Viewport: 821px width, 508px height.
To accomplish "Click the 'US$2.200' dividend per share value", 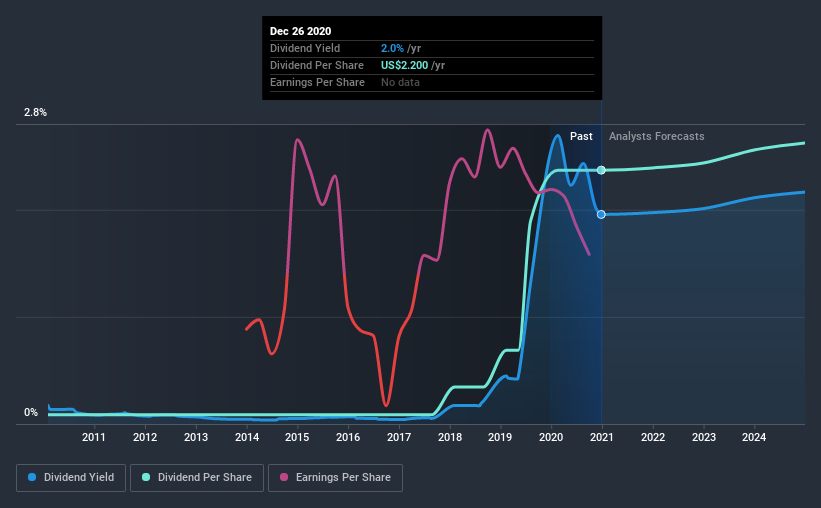I will point(404,65).
